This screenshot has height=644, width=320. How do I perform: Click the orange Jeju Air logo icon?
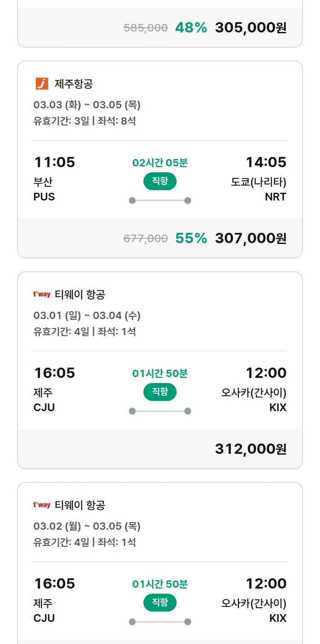coord(42,84)
